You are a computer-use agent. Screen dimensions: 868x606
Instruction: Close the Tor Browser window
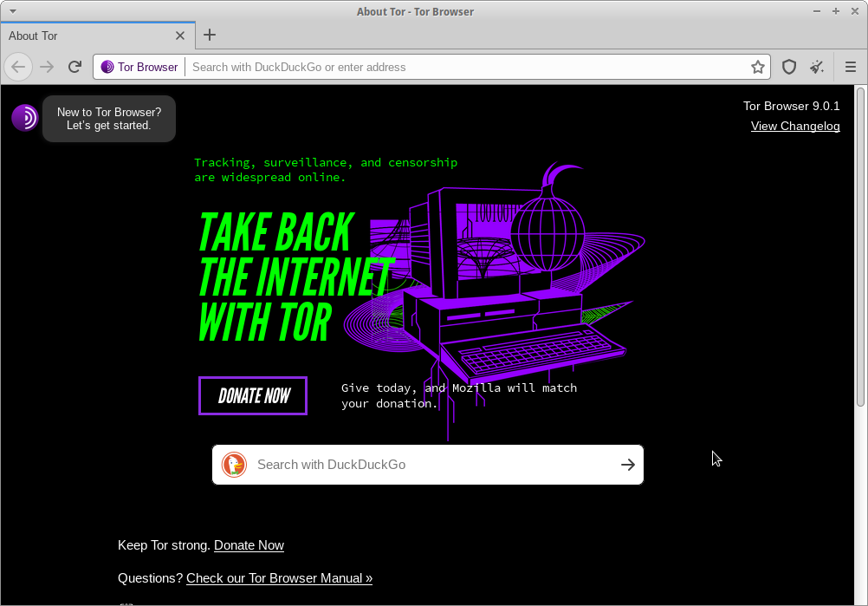coord(855,11)
